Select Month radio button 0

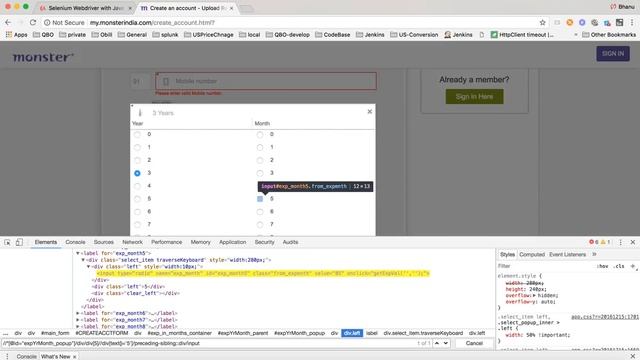pos(260,134)
